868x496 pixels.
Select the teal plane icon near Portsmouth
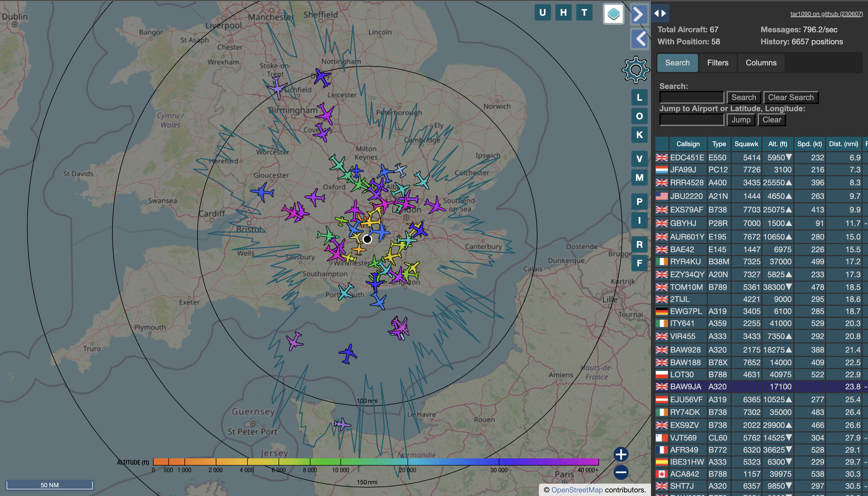pos(346,292)
